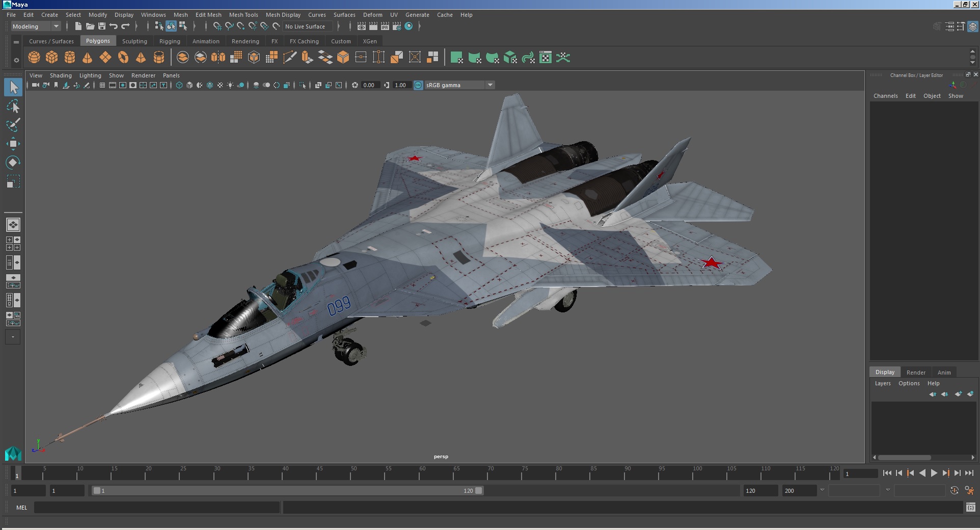This screenshot has width=980, height=530.
Task: Expand the character set dropdown arrow
Action: pos(888,490)
